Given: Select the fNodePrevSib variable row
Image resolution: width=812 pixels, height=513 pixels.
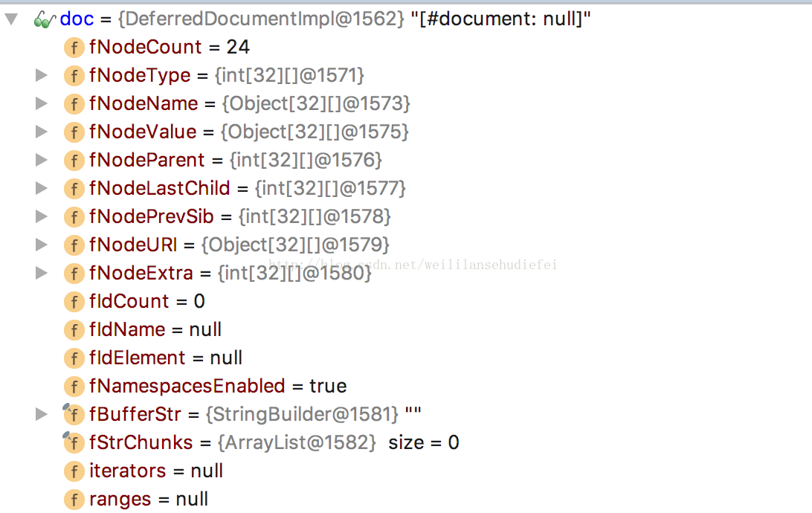Looking at the screenshot, I should tap(239, 217).
